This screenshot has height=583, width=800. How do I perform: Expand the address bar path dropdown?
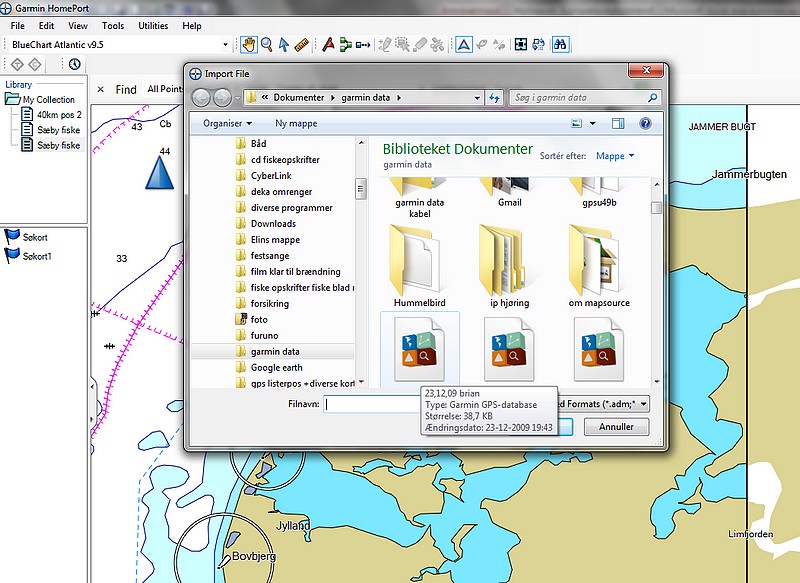pyautogui.click(x=477, y=97)
